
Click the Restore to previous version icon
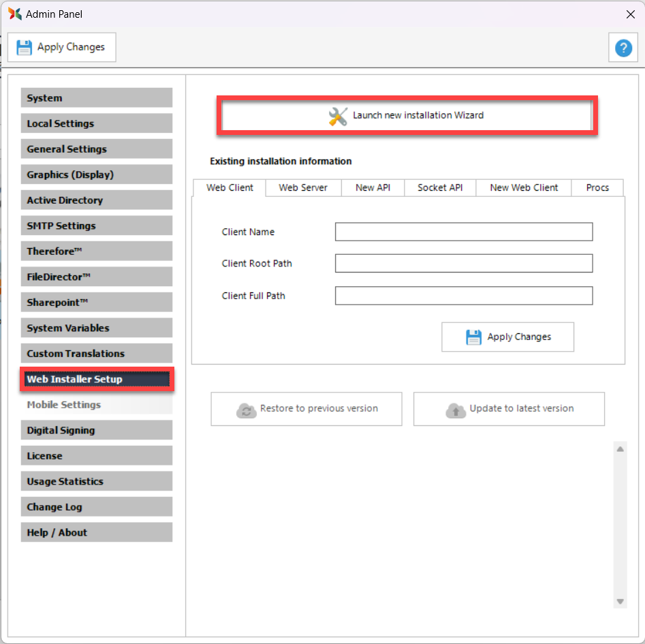(x=245, y=410)
